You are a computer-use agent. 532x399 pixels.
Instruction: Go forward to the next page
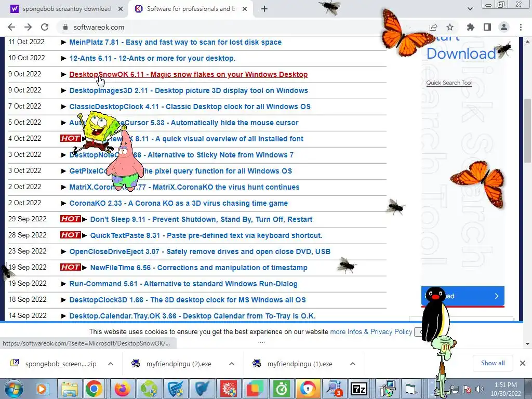(28, 27)
